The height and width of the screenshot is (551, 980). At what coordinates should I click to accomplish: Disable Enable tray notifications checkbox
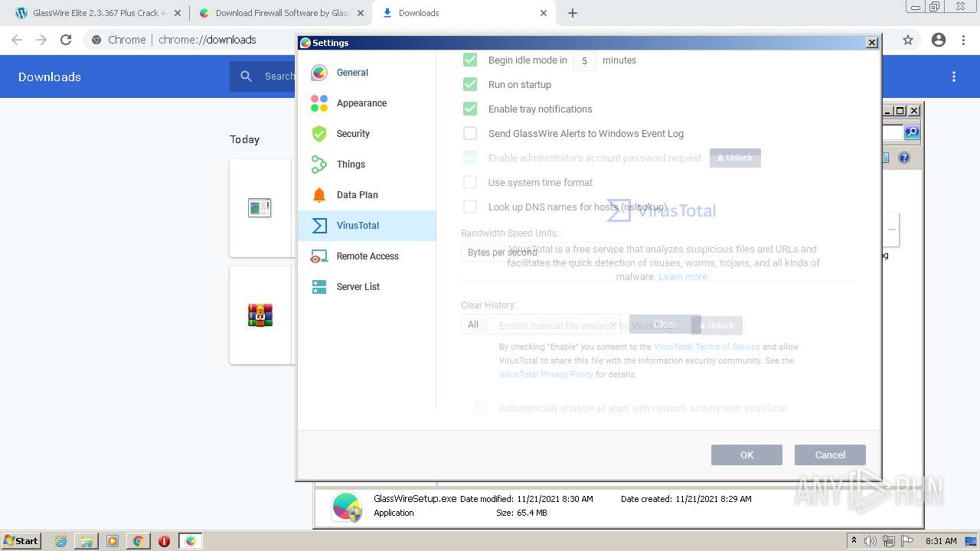coord(470,109)
